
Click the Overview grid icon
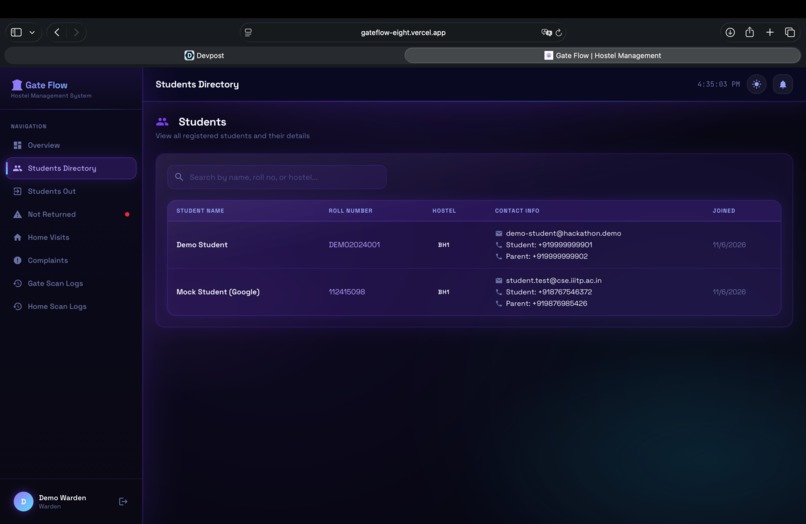click(x=17, y=146)
